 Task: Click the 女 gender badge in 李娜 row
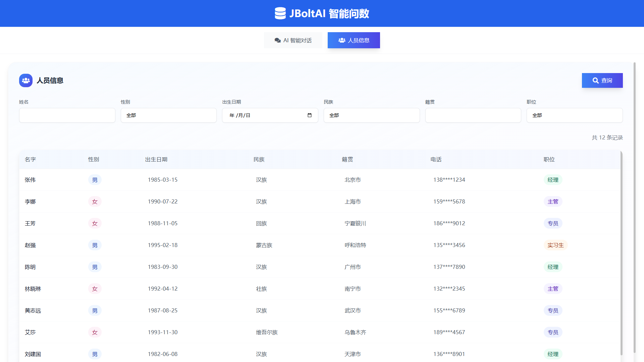pyautogui.click(x=95, y=202)
